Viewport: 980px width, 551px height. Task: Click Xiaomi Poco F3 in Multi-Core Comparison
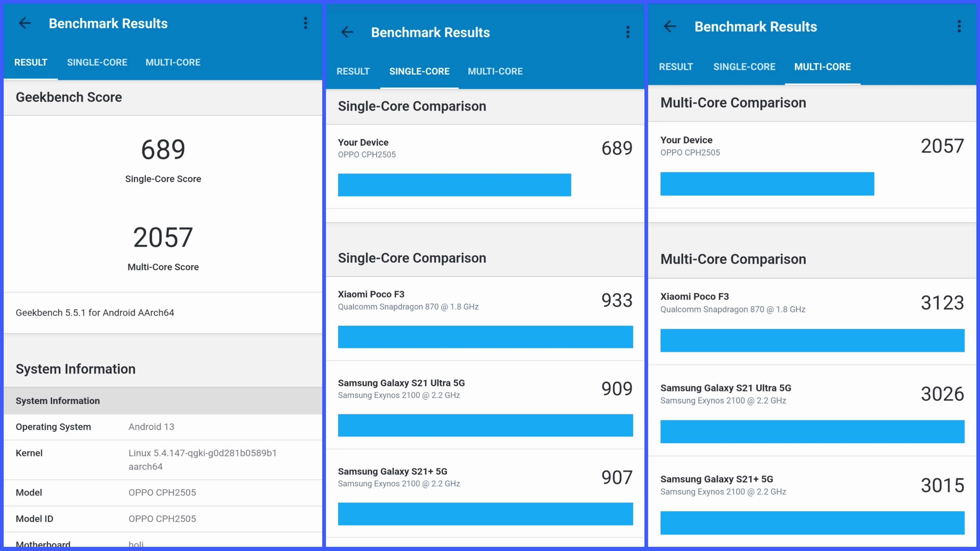coord(694,297)
